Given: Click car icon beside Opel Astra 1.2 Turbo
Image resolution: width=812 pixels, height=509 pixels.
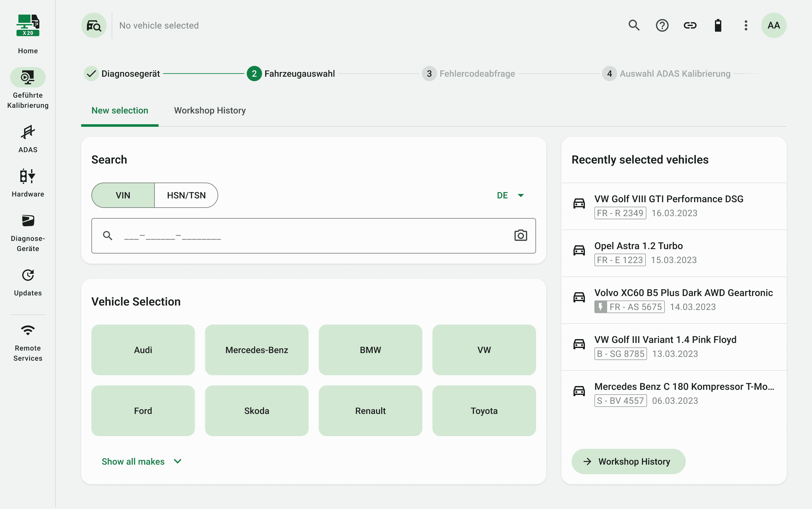Looking at the screenshot, I should coord(579,250).
